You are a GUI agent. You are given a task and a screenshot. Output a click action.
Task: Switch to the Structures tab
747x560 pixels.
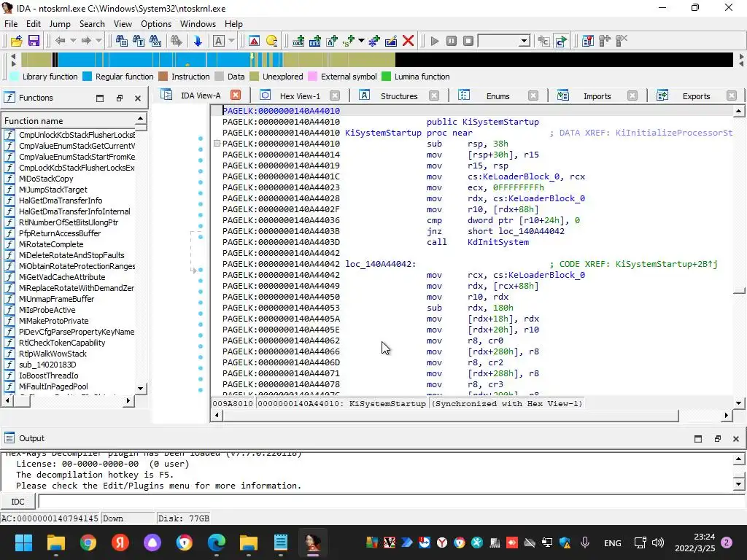(399, 96)
